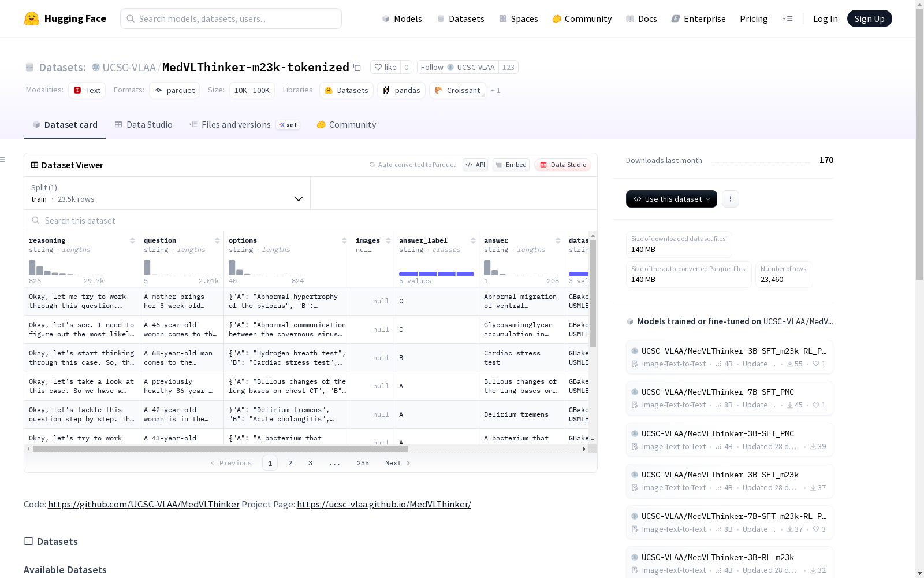Click the UCSC-VLAA owner link in title
Screen dimensions: 924x578
click(x=129, y=67)
